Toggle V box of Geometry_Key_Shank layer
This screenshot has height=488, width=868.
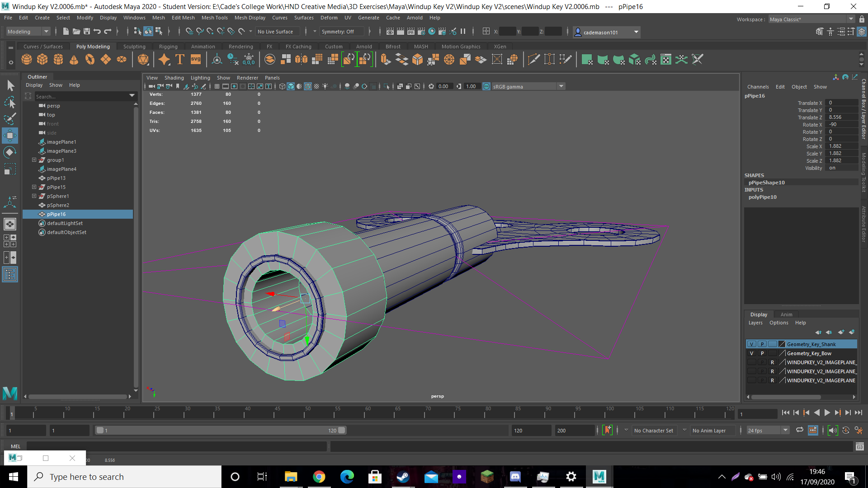click(x=751, y=344)
